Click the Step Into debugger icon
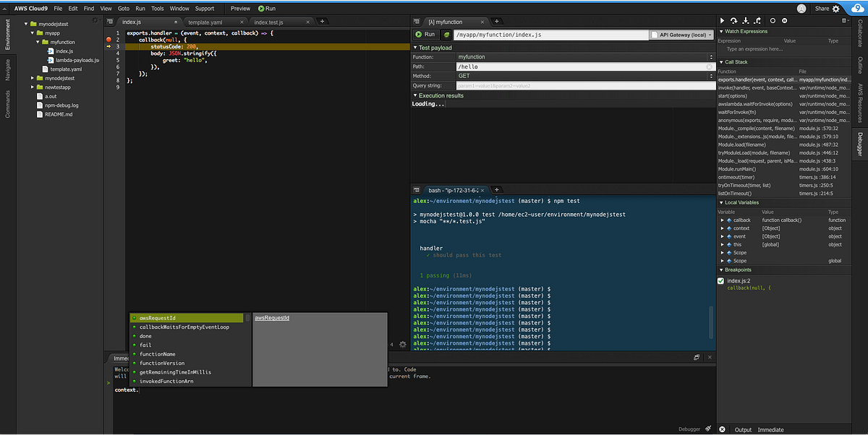Viewport: 868px width, 435px height. (745, 20)
